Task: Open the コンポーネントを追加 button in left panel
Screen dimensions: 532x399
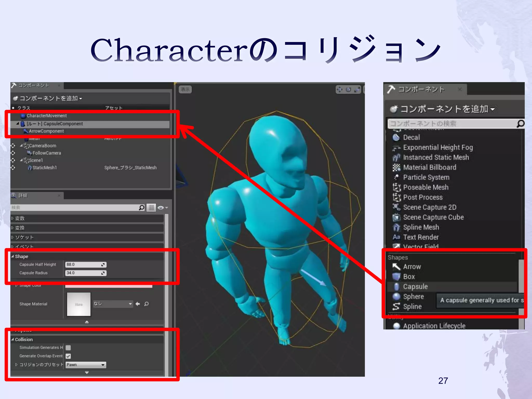Action: pyautogui.click(x=48, y=98)
